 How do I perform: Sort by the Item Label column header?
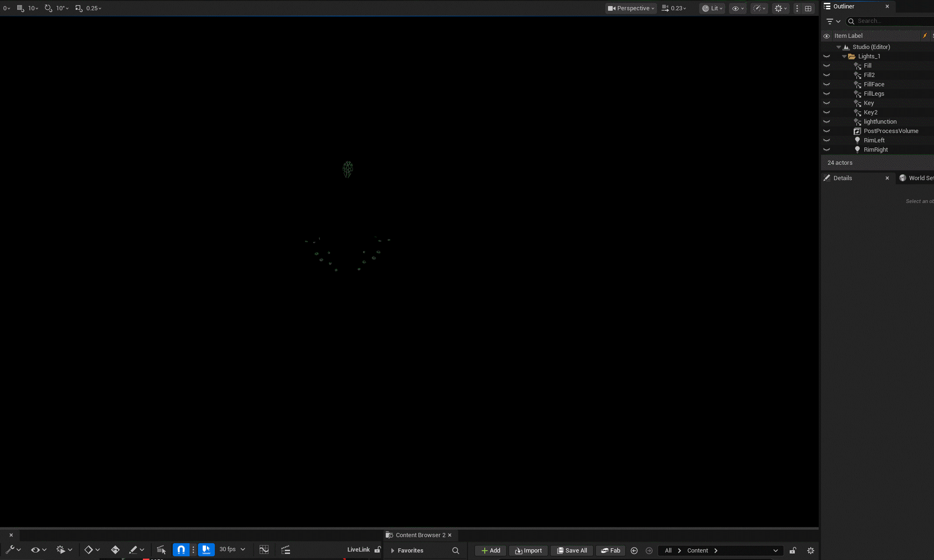pos(849,36)
